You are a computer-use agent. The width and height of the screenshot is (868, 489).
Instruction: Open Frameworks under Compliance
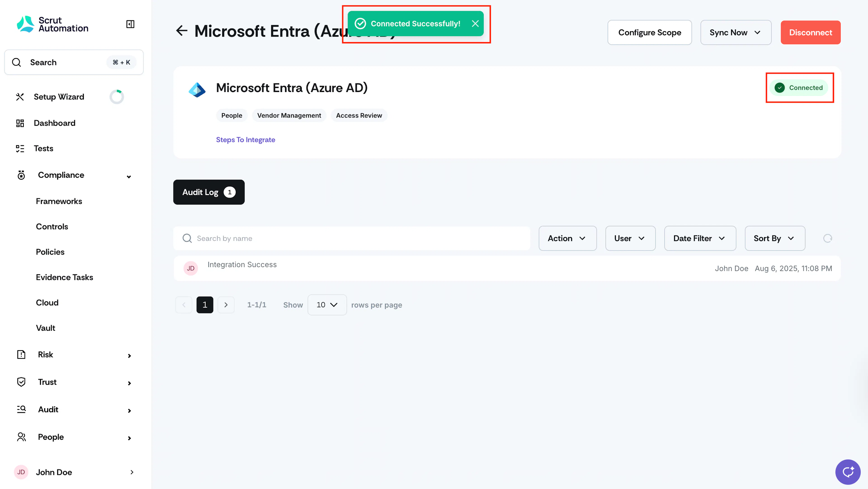59,201
